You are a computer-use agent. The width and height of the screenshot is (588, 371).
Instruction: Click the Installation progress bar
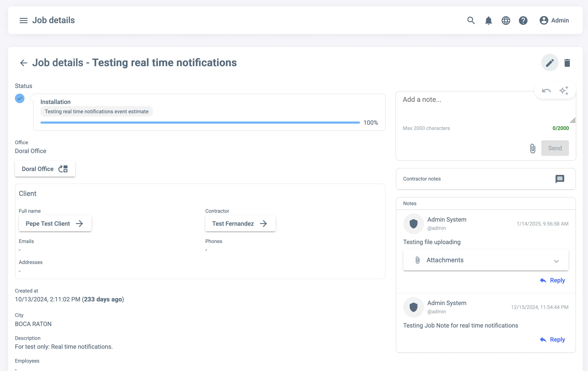[x=200, y=123]
